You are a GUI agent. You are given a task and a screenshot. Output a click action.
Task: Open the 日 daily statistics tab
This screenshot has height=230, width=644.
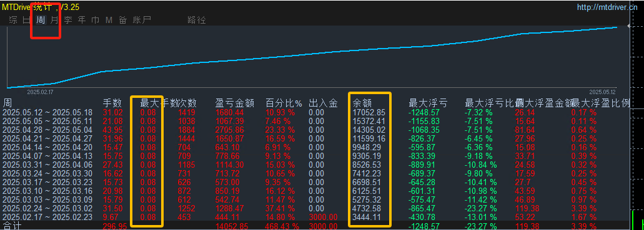point(27,20)
